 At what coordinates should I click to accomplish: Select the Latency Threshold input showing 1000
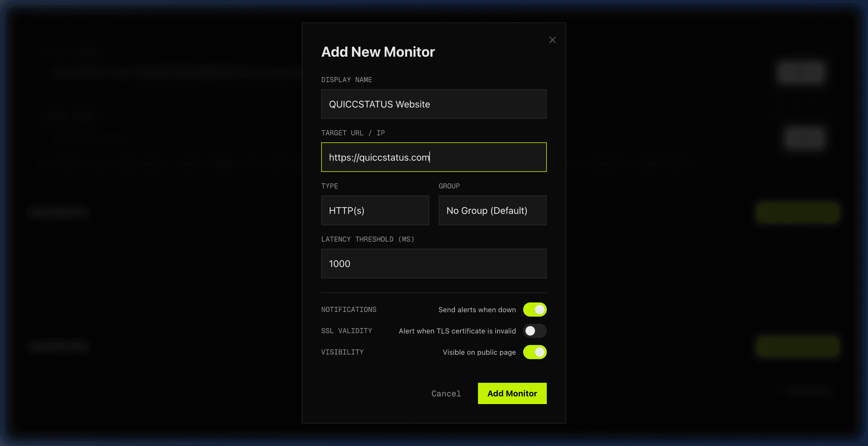(x=433, y=264)
